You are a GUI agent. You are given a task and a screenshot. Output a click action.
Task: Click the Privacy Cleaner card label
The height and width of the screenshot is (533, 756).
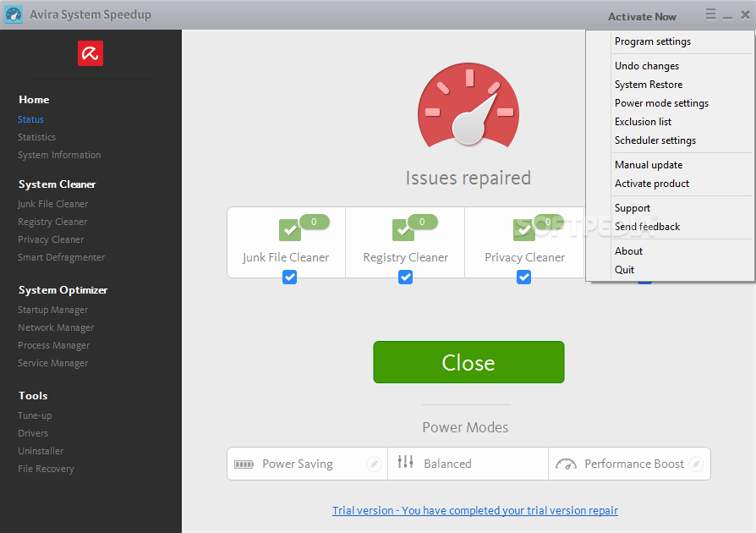pos(524,257)
